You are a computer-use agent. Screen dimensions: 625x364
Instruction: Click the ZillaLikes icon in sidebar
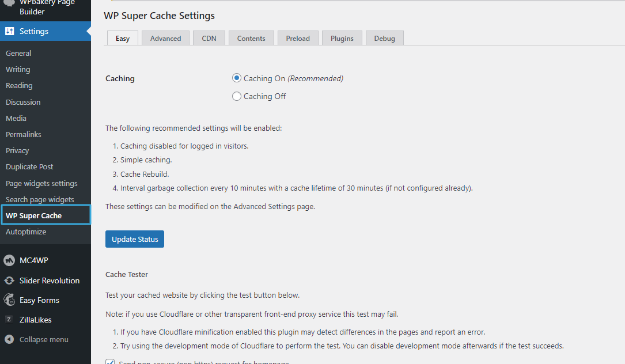click(9, 320)
